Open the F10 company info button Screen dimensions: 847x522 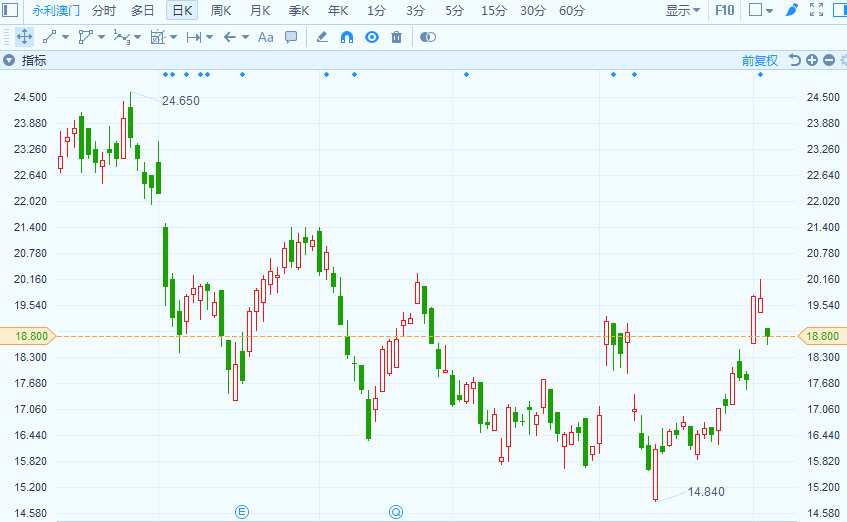point(724,10)
